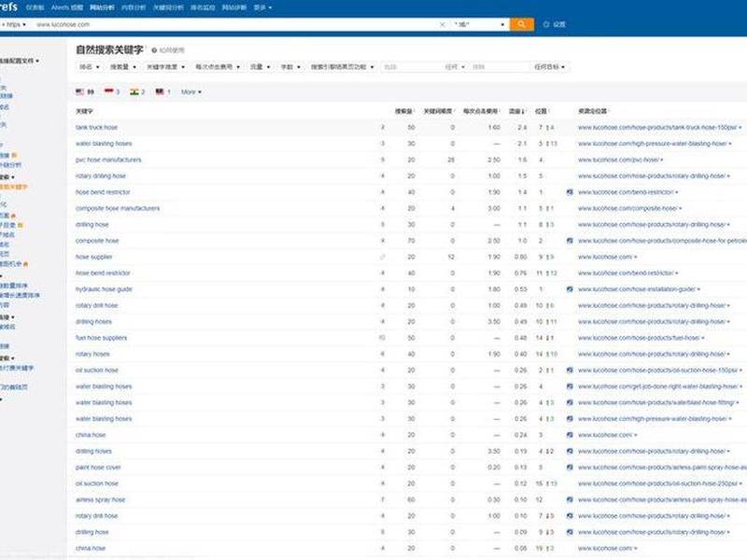Select the flag filter showing 3 keywords
The height and width of the screenshot is (560, 747).
point(112,91)
